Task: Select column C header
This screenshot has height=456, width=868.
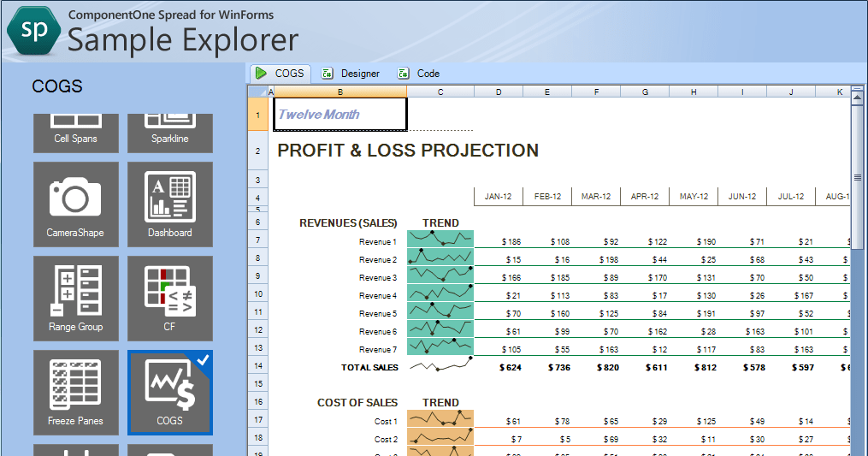Action: tap(440, 92)
